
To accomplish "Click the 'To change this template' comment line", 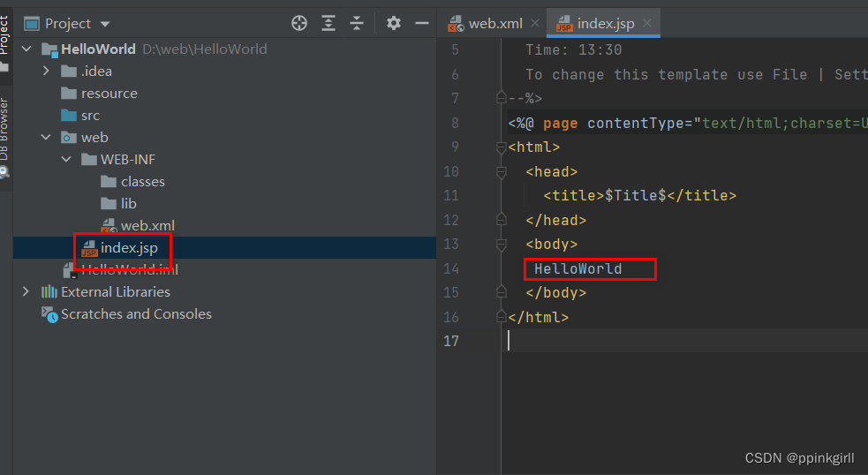I will pyautogui.click(x=696, y=74).
